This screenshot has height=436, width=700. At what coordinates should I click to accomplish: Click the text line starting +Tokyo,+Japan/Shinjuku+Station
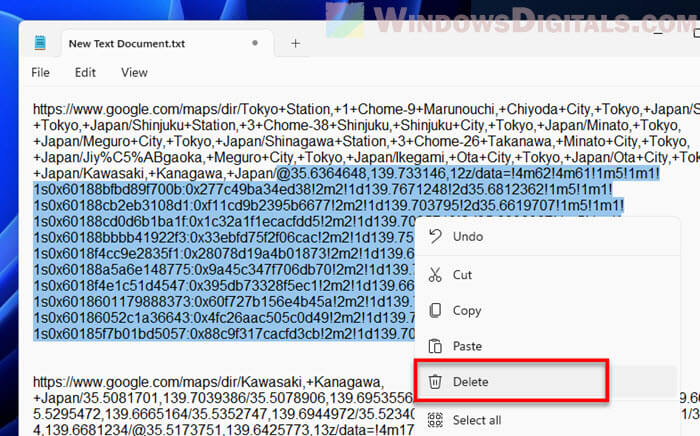[x=357, y=125]
